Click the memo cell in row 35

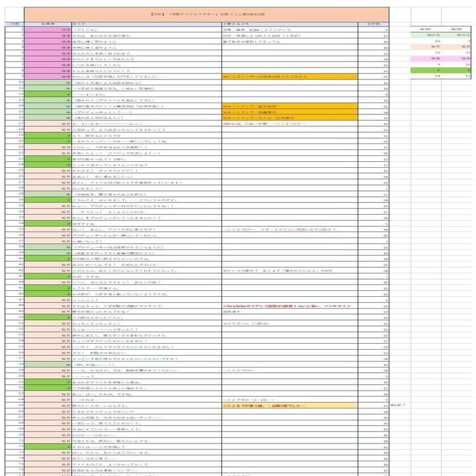(x=290, y=229)
